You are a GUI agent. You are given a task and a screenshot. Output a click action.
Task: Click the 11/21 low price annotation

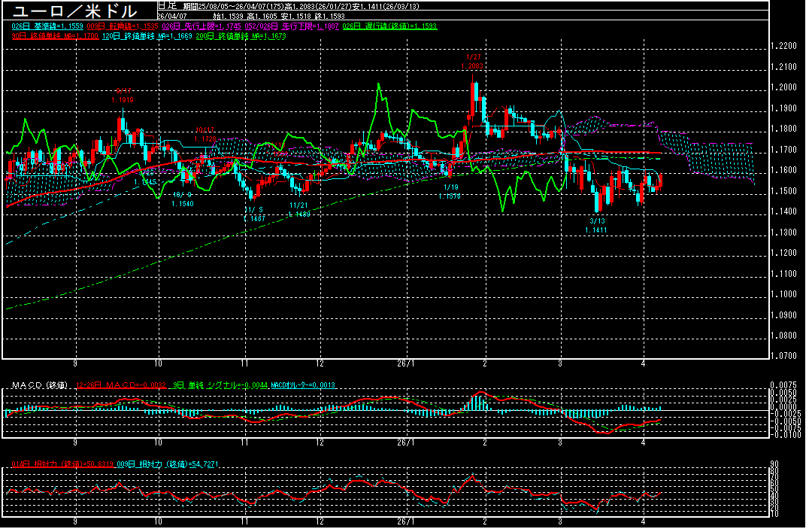point(298,209)
